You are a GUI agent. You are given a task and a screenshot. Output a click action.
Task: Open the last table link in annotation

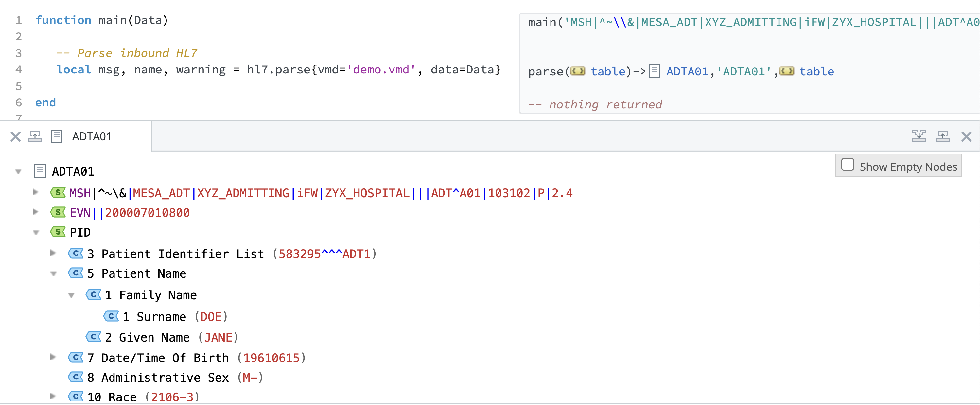817,72
